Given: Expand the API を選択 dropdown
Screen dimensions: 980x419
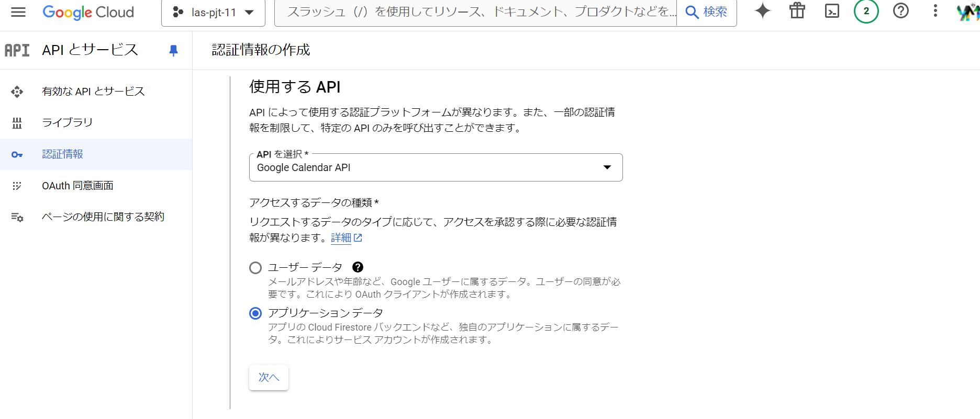Looking at the screenshot, I should click(x=436, y=167).
